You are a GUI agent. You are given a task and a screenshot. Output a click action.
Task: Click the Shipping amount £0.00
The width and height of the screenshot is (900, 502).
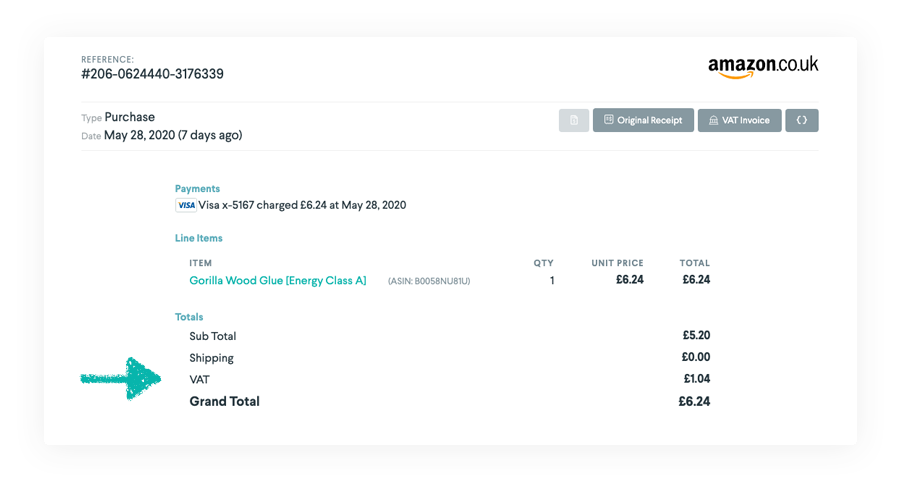coord(696,357)
